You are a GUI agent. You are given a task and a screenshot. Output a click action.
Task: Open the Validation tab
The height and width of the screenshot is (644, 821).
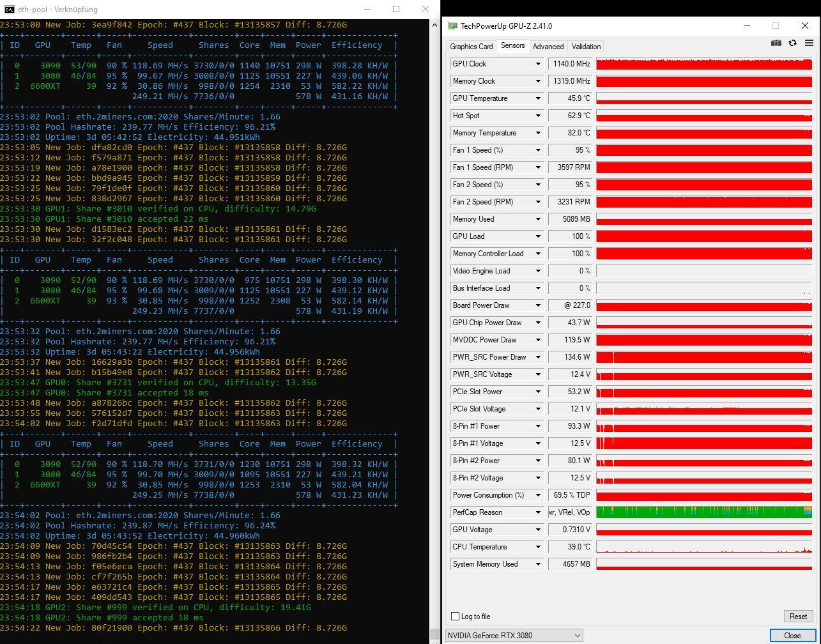click(x=586, y=47)
